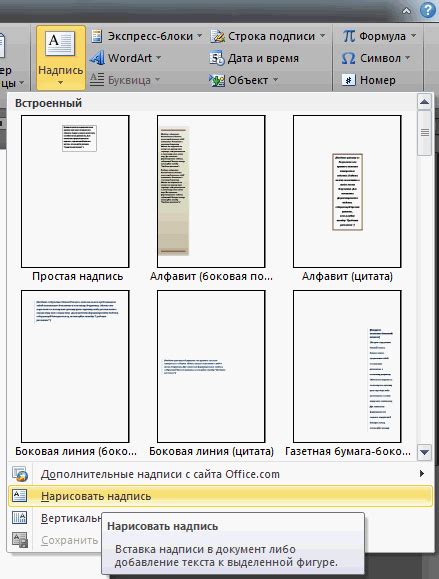Click the Сохранить выделенный фрагмент item
Screen dimensions: 439x579
[55, 540]
